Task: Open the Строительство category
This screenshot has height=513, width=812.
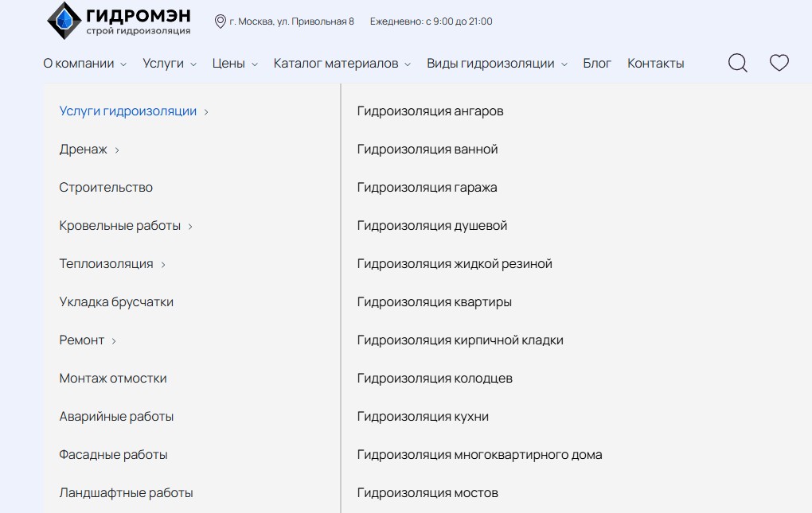Action: coord(106,187)
